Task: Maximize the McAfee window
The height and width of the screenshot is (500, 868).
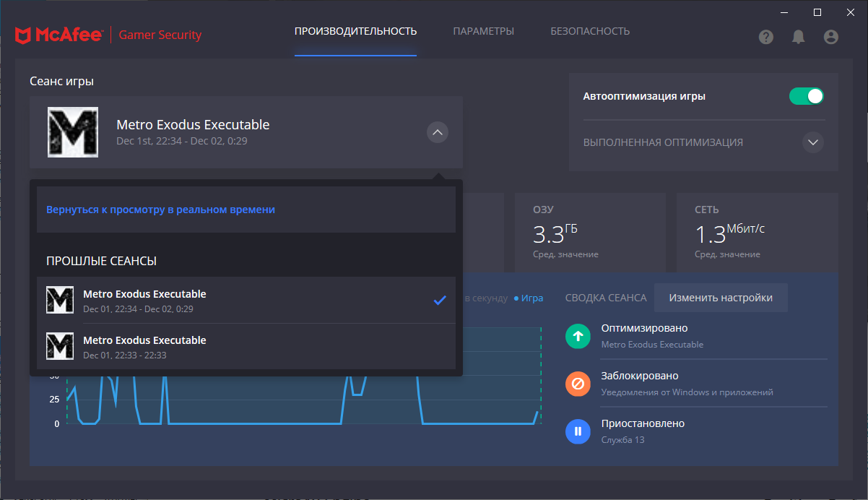Action: click(817, 12)
